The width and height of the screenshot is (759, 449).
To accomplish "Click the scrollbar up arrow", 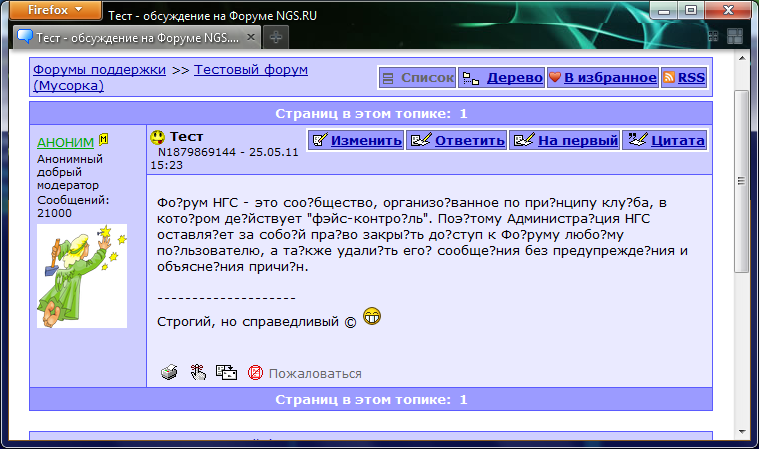I will pos(742,59).
